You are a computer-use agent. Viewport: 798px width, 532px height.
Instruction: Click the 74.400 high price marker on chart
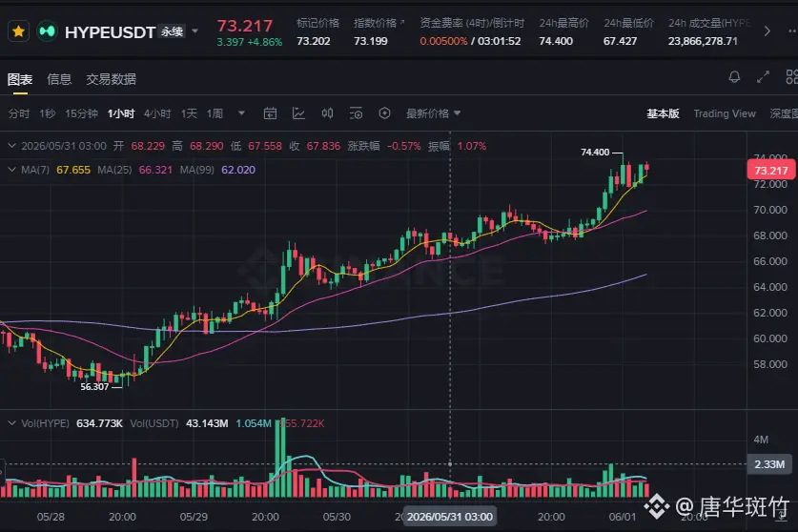594,153
